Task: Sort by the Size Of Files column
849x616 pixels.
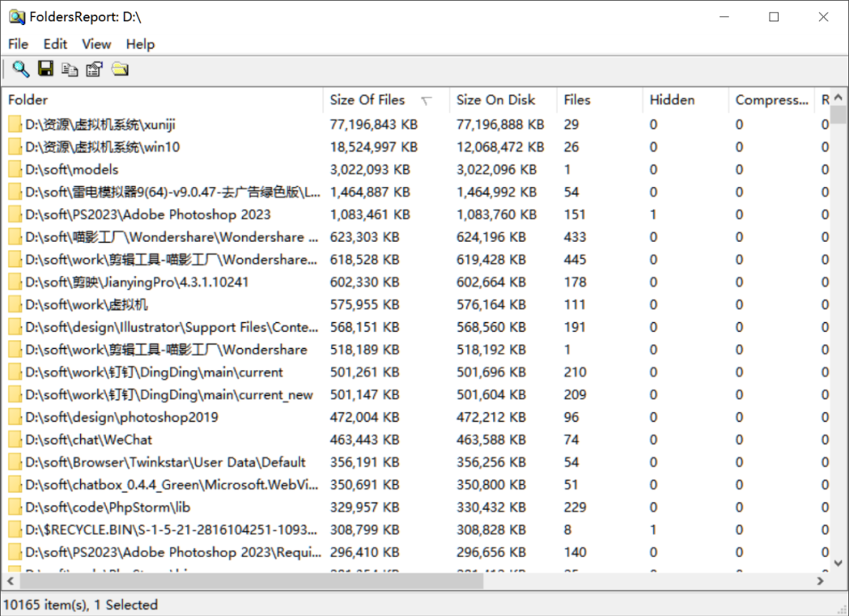Action: click(367, 100)
